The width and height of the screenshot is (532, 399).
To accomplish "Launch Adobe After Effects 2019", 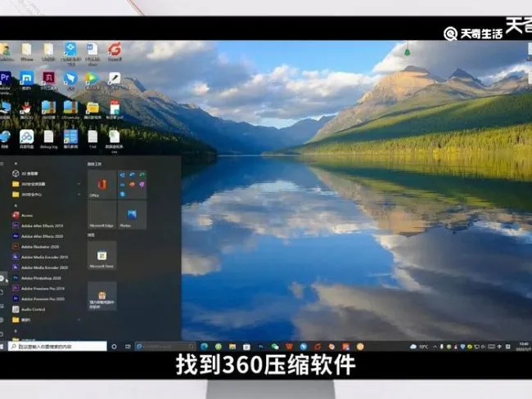I will 47,226.
